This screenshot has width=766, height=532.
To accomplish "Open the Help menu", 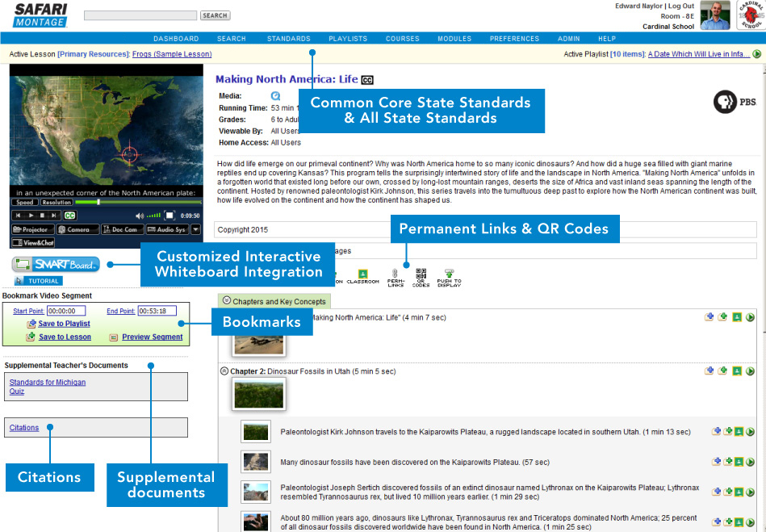I will (607, 39).
